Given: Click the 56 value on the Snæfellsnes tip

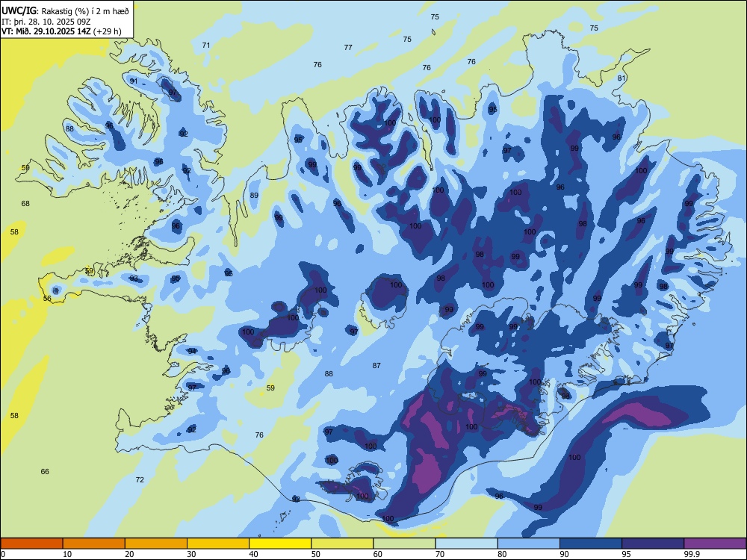Looking at the screenshot, I should [x=47, y=299].
